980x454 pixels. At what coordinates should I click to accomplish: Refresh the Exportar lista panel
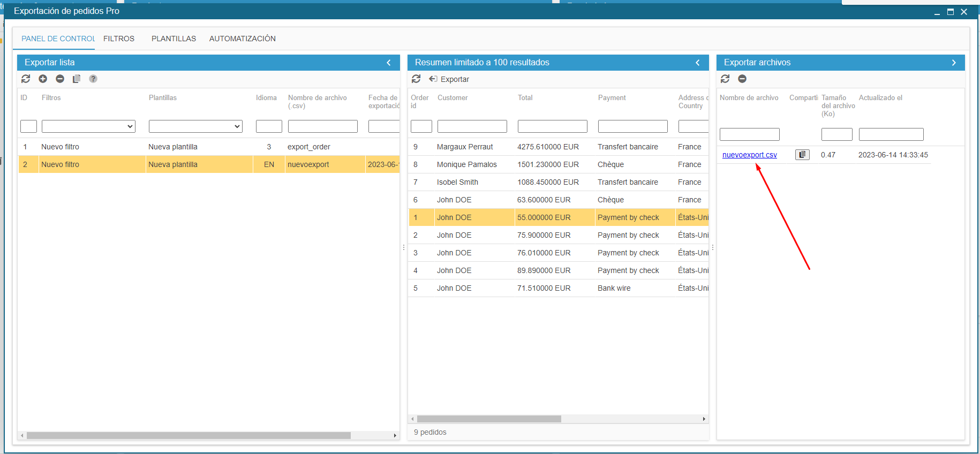coord(26,79)
